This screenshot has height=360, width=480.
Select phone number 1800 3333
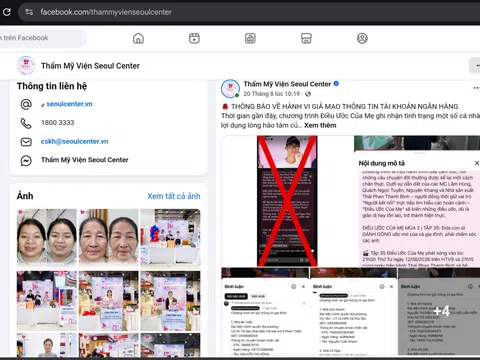[x=58, y=123]
